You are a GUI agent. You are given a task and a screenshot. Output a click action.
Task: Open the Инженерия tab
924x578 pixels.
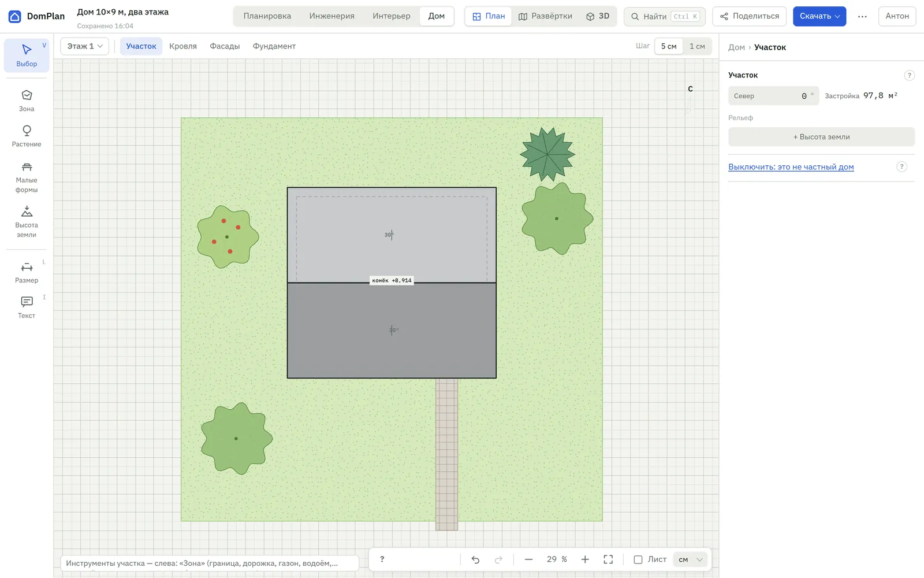[x=332, y=16]
